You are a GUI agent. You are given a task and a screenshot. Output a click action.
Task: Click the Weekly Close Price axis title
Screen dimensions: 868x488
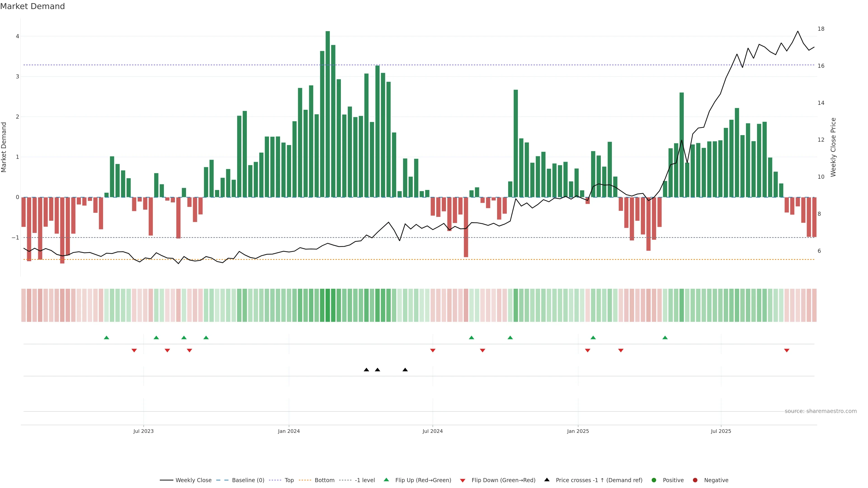[x=833, y=147]
